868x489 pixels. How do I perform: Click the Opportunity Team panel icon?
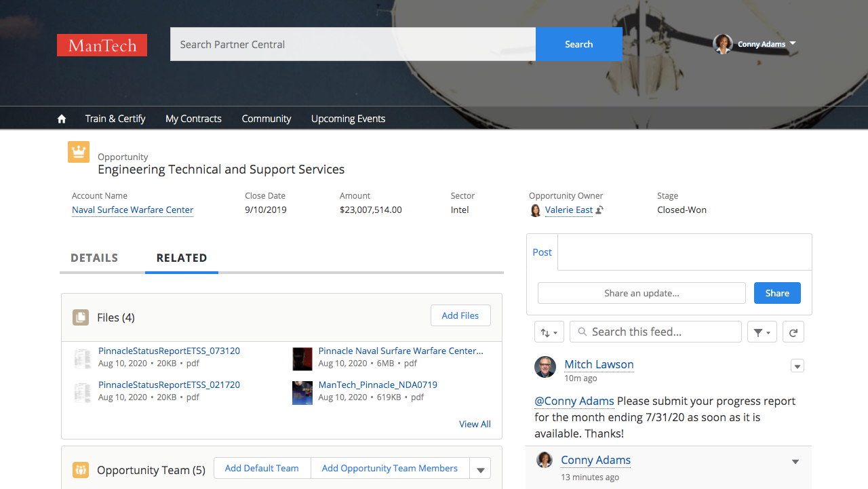tap(81, 469)
